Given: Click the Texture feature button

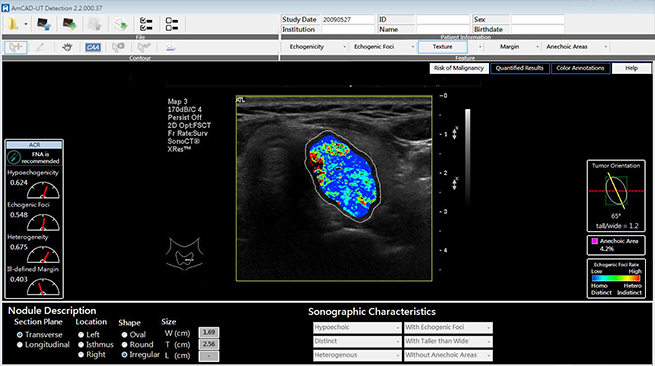Looking at the screenshot, I should coord(442,47).
